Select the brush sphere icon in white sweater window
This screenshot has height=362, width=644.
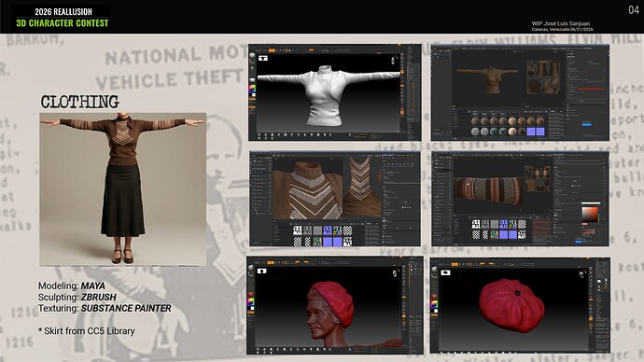(252, 55)
